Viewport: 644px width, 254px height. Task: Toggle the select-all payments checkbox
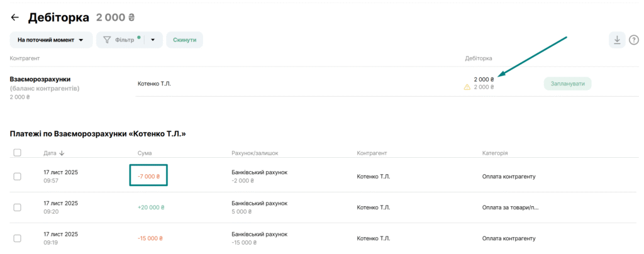tap(17, 153)
